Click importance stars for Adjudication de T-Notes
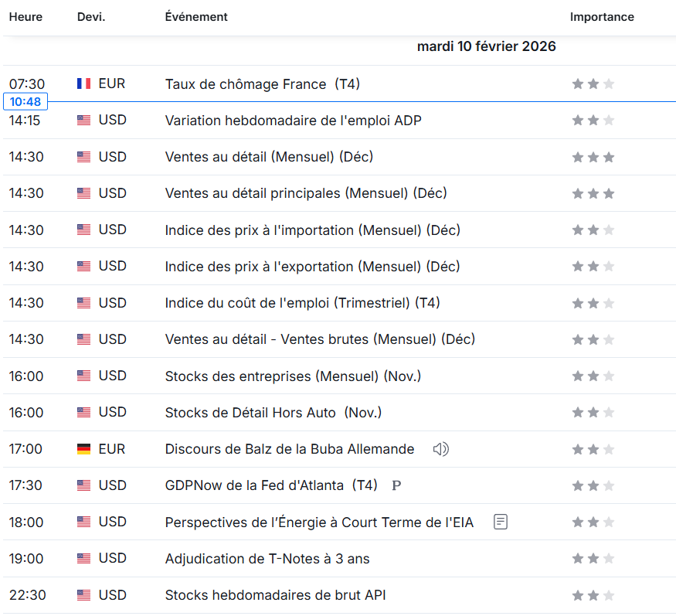The image size is (676, 616). (593, 559)
